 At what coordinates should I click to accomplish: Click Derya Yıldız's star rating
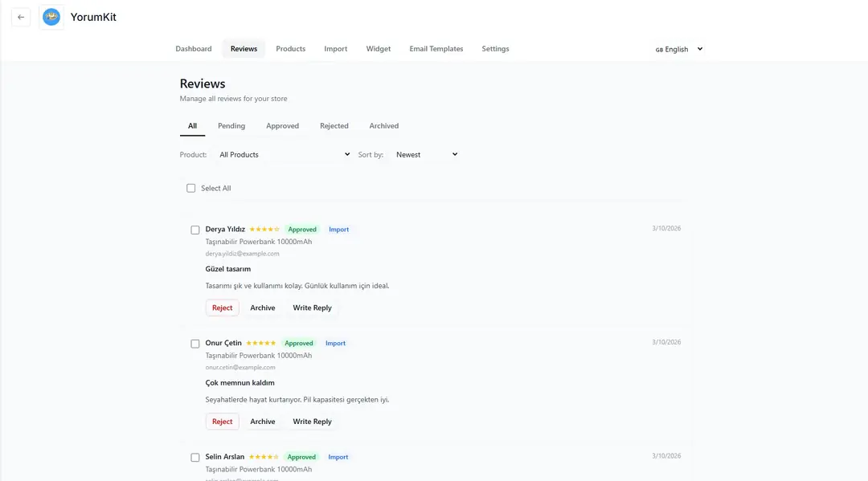pos(264,230)
